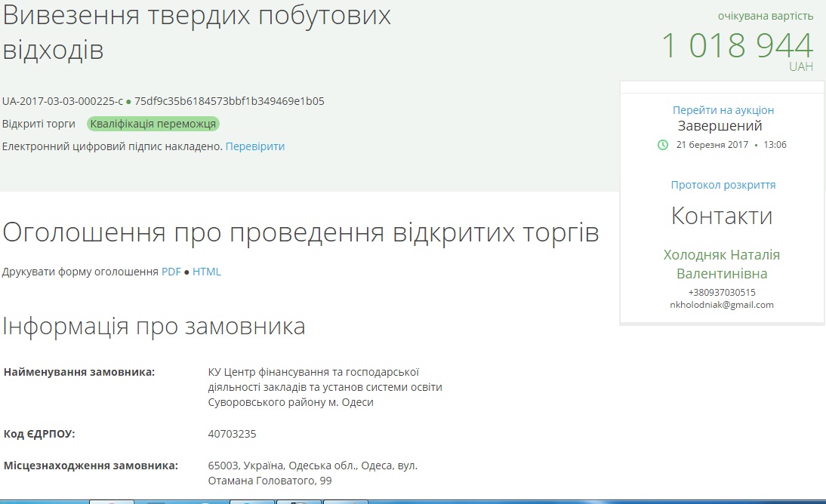Click the 'Кваліфікація переможця' status badge
826x504 pixels.
pyautogui.click(x=153, y=124)
